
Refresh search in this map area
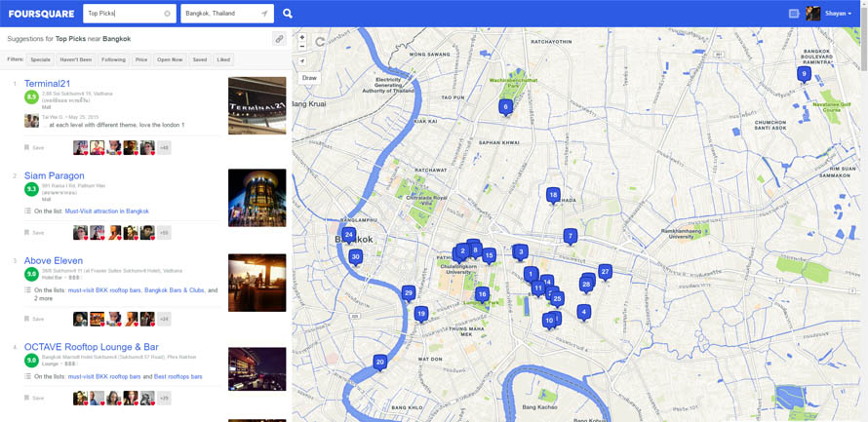coord(320,42)
